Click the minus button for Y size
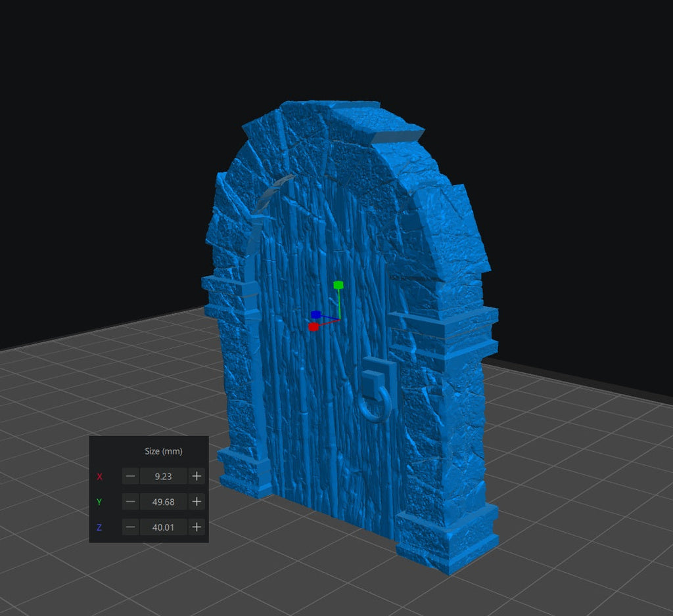Screen dimensions: 673x616 click(131, 502)
